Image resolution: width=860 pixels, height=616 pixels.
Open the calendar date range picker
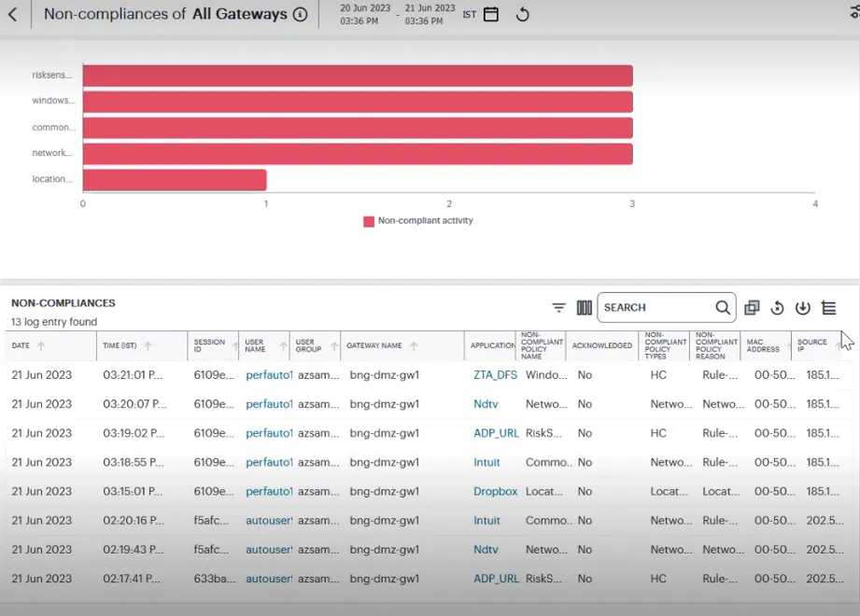(x=491, y=14)
